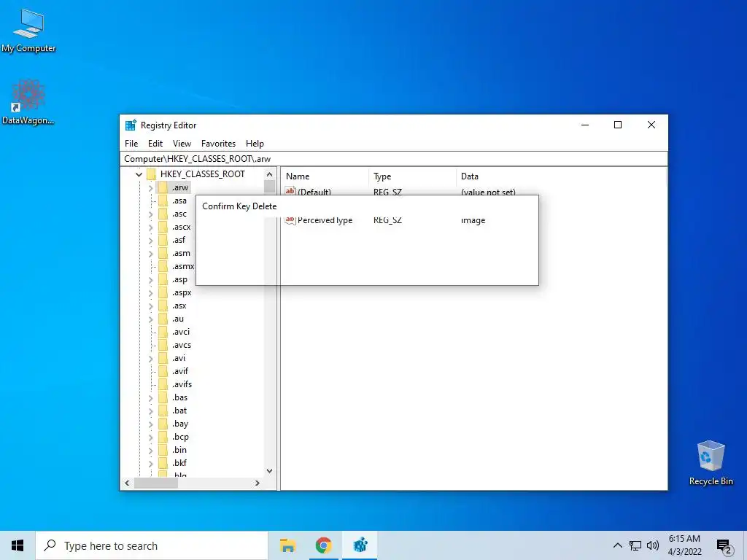Select the .bat key folder icon

(x=163, y=411)
